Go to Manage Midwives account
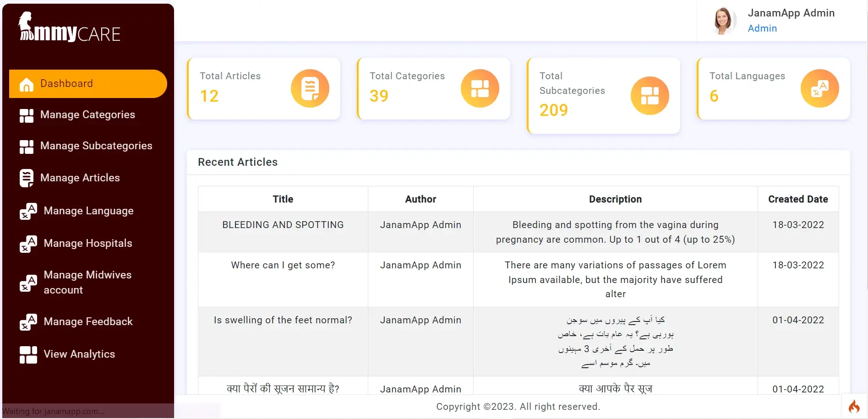868x419 pixels. coord(87,282)
